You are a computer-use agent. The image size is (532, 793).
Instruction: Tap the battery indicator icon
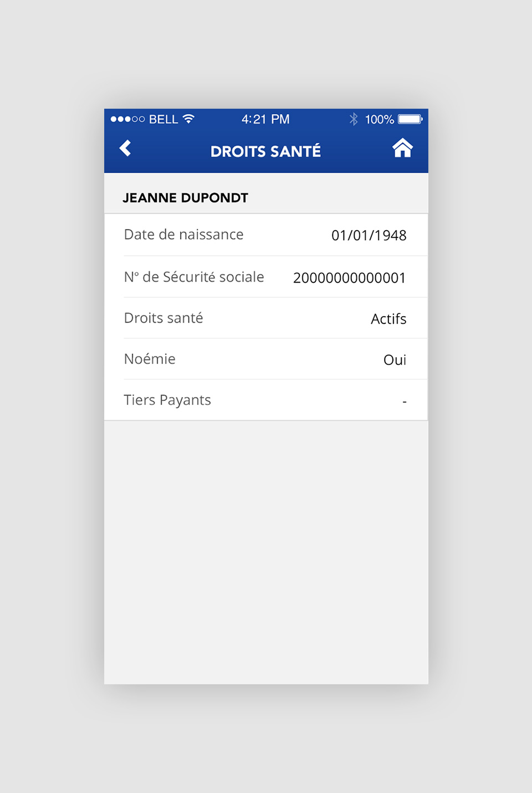pos(410,119)
